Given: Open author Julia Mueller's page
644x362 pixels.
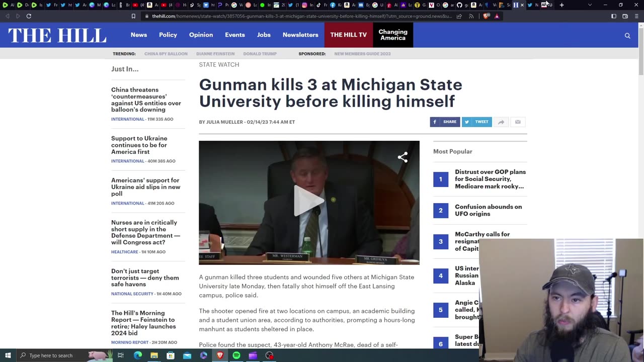Looking at the screenshot, I should [224, 122].
